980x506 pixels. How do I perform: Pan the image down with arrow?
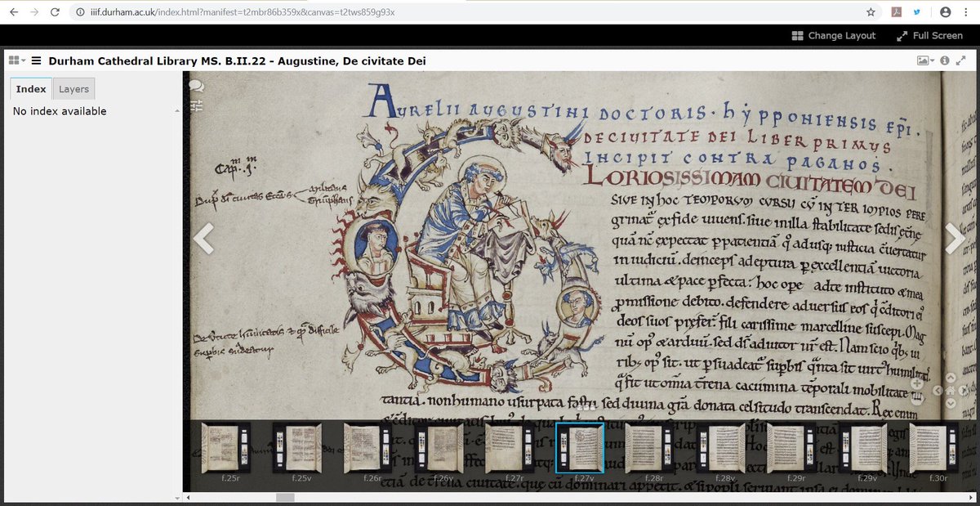point(951,403)
